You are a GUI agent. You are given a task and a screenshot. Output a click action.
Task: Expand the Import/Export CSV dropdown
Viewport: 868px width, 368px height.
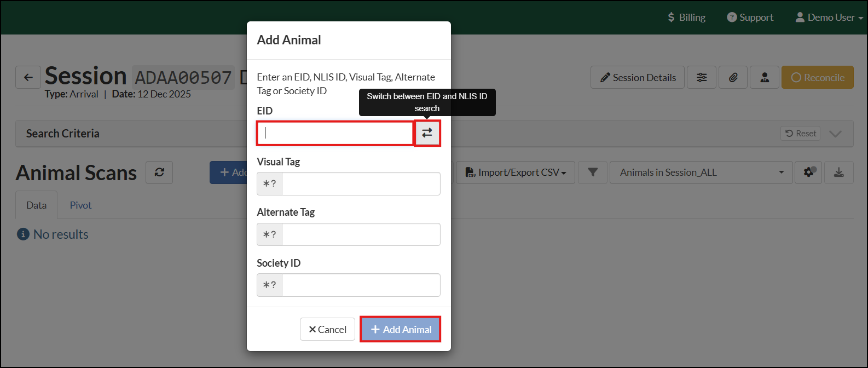pyautogui.click(x=515, y=173)
